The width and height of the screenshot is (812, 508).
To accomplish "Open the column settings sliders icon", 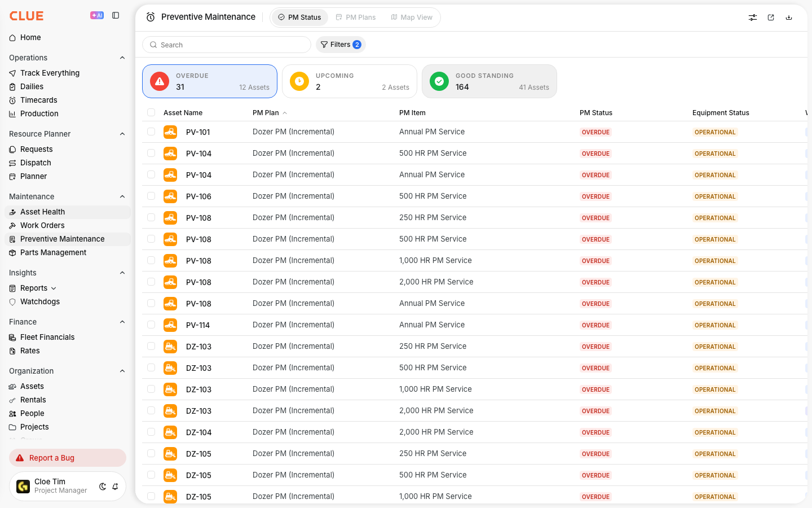I will click(x=753, y=17).
